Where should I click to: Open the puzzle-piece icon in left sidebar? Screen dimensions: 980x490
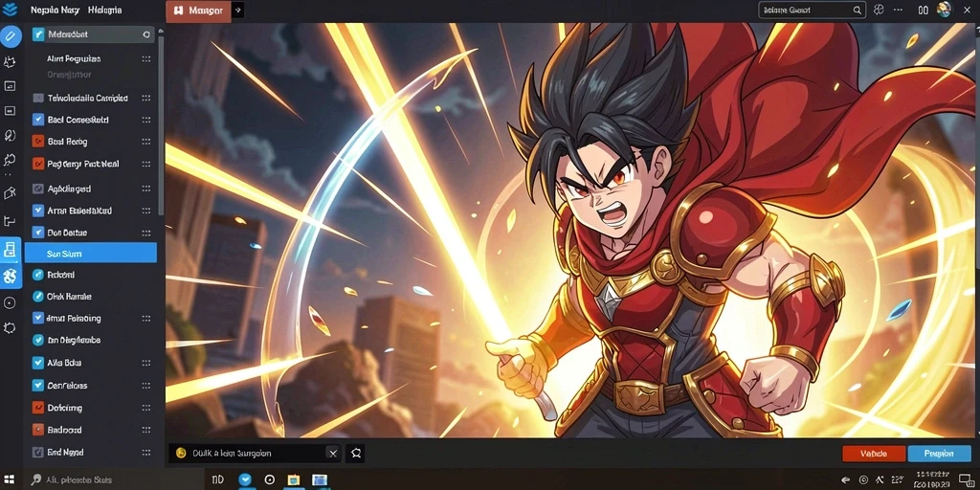pos(10,62)
